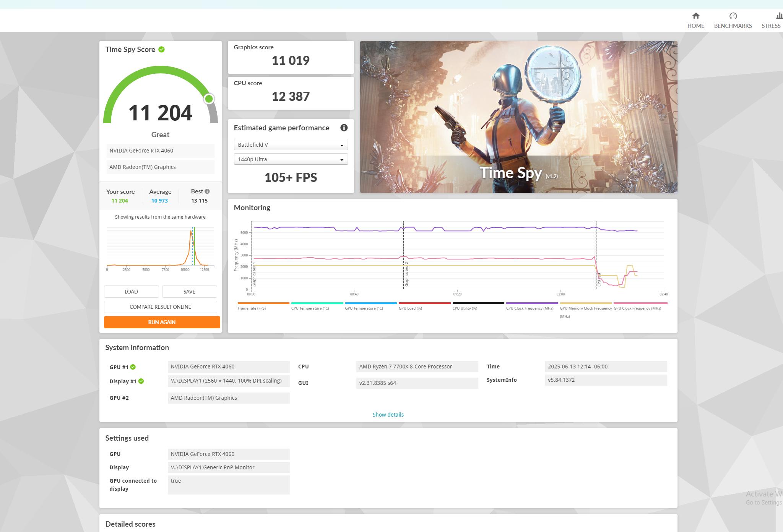Click green validation check by Time Spy Score

click(161, 50)
